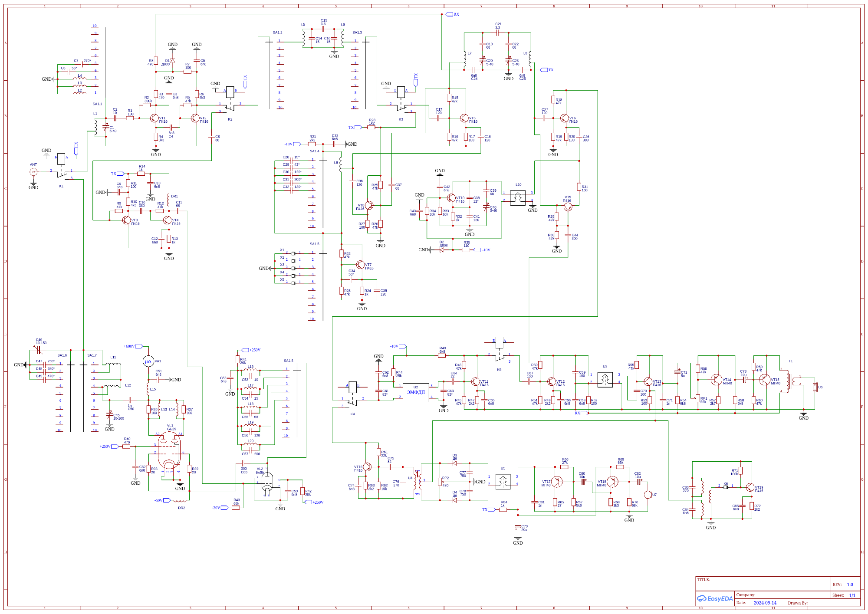The width and height of the screenshot is (868, 614).
Task: Click the EasyEDA logo in title block
Action: pos(715,598)
